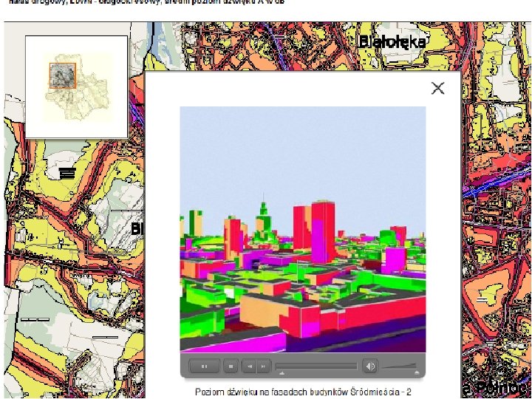Click the Warsaw overview minimap

pyautogui.click(x=77, y=87)
